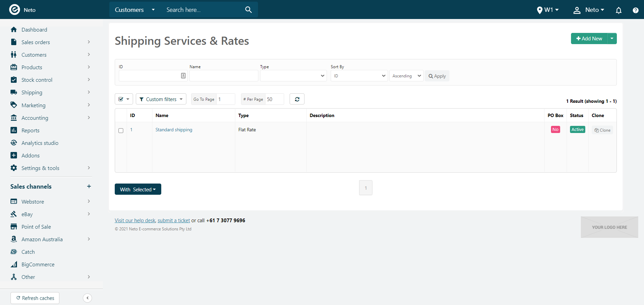Viewport: 644px width, 305px height.
Task: Click the Go To Page input
Action: pyautogui.click(x=226, y=99)
